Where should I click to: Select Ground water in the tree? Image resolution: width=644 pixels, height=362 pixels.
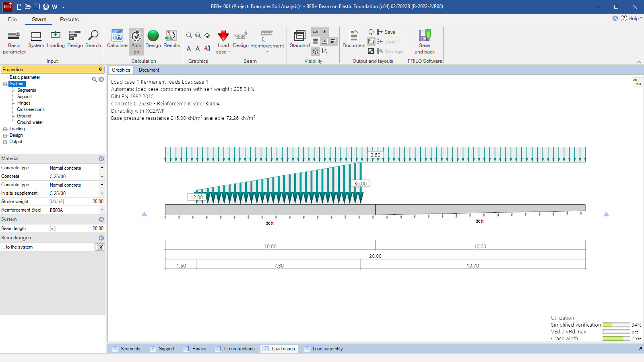[30, 122]
